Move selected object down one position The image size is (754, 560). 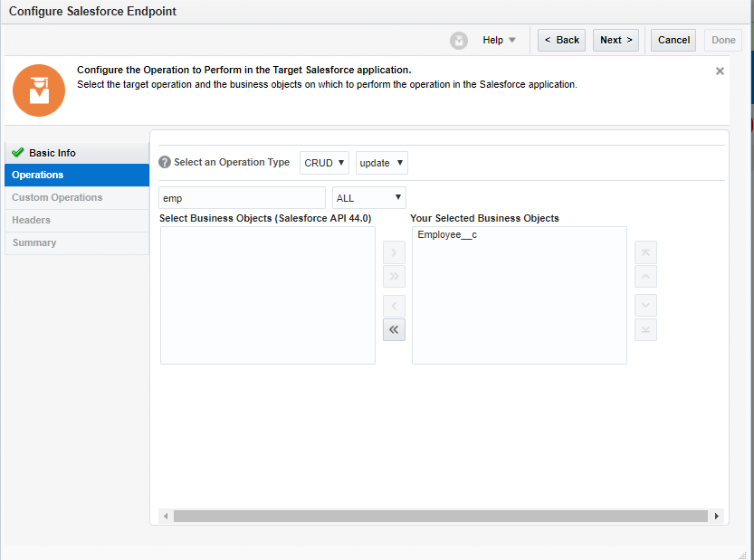(645, 306)
